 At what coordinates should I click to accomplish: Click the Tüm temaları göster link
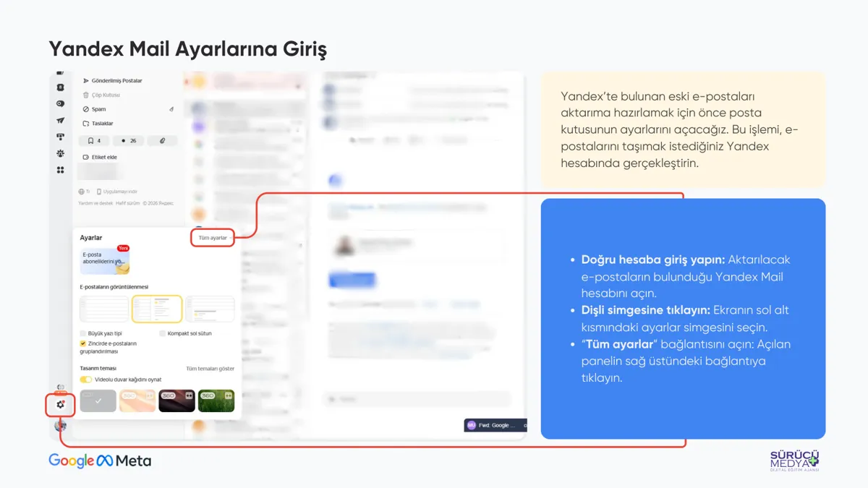pyautogui.click(x=210, y=369)
